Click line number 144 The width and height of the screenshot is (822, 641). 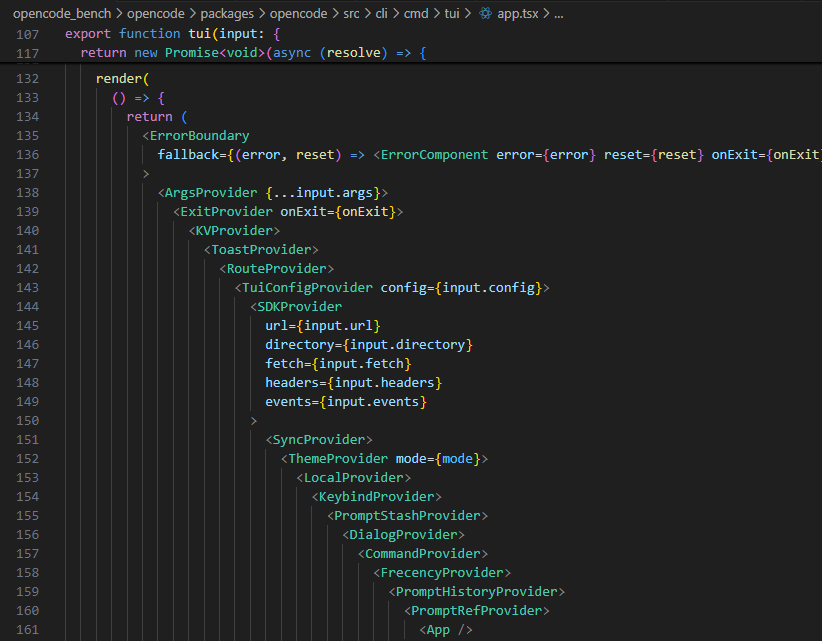coord(27,307)
